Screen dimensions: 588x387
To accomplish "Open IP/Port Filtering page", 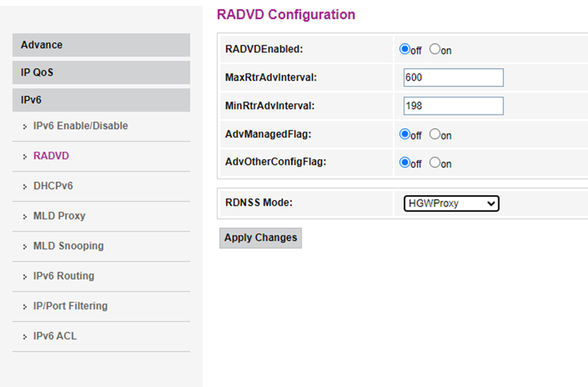I will coord(70,306).
